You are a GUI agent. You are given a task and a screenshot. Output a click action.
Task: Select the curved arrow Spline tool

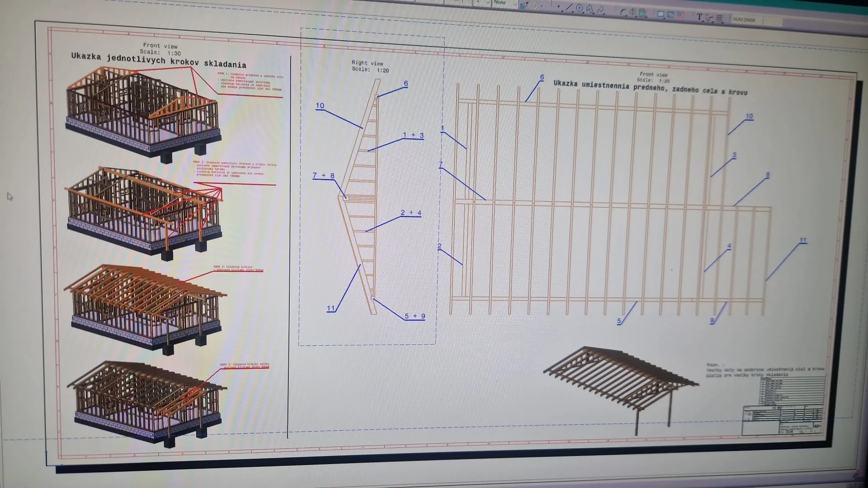[x=600, y=10]
